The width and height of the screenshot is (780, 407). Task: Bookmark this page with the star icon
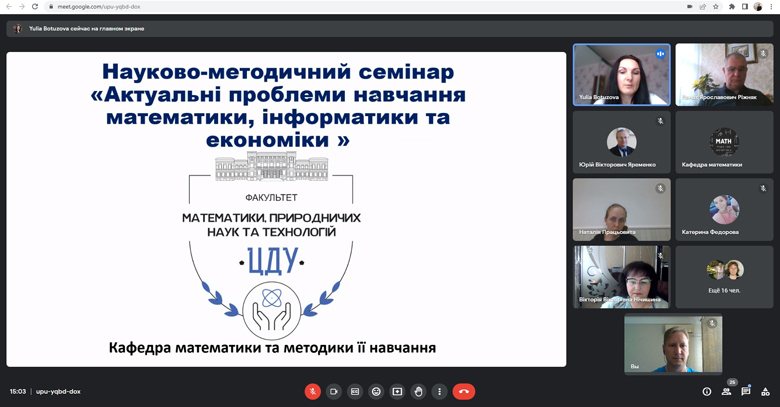[715, 6]
